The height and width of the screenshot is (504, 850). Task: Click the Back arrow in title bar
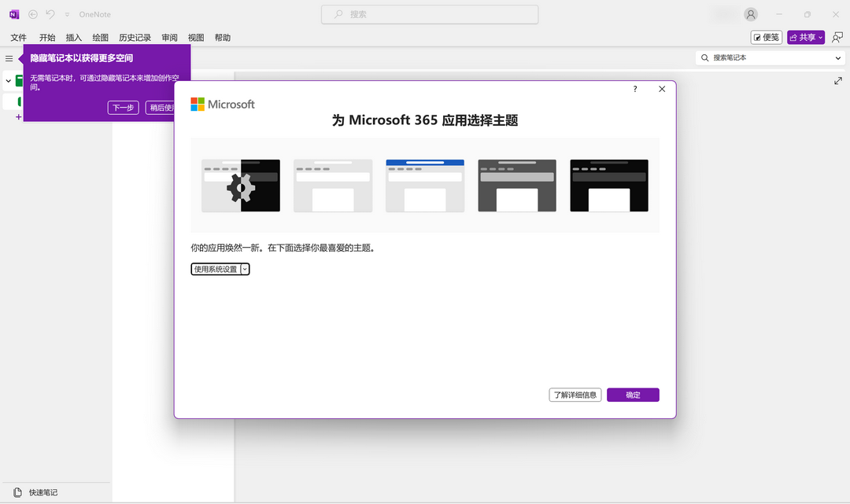click(32, 13)
